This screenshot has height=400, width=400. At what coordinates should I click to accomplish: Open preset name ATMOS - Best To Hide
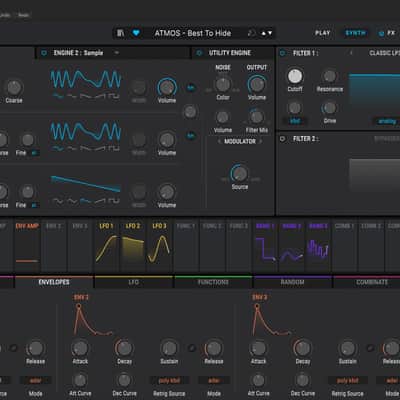(193, 33)
